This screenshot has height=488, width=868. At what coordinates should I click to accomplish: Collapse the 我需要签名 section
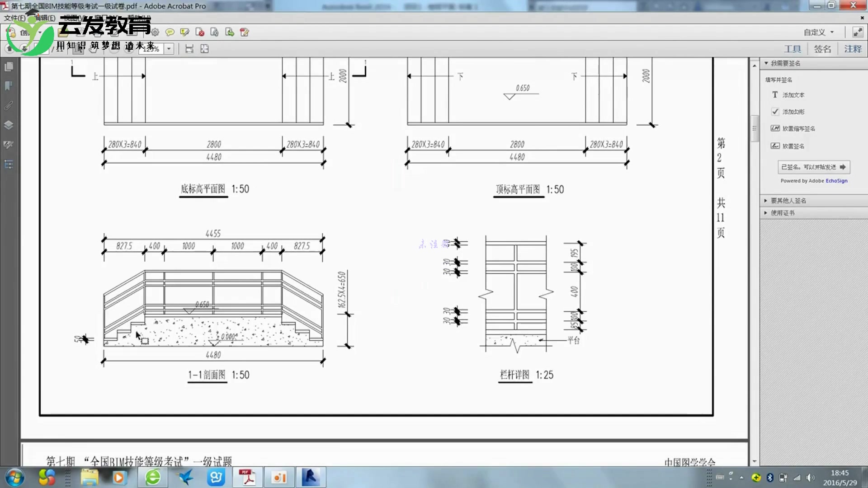(x=785, y=63)
